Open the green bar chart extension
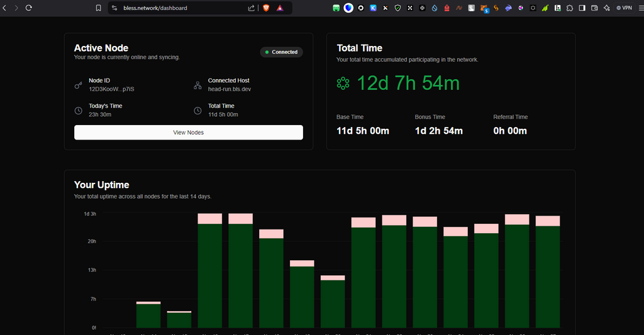Screen dimensions: 644x335 [545, 8]
